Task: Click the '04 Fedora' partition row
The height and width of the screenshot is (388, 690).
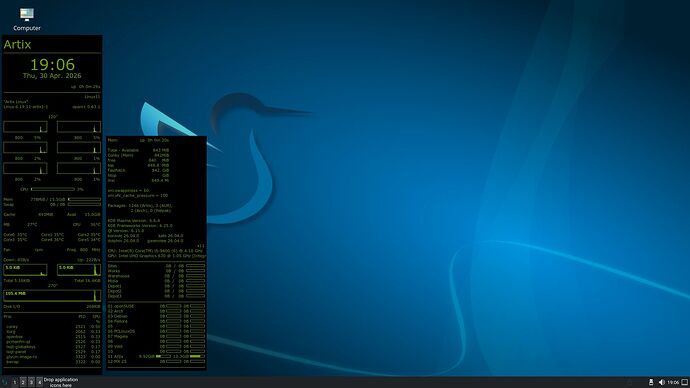Action: (156, 321)
